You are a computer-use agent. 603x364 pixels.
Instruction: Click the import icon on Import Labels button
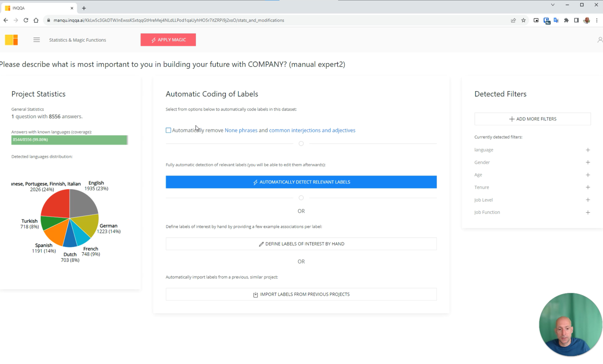pyautogui.click(x=255, y=294)
